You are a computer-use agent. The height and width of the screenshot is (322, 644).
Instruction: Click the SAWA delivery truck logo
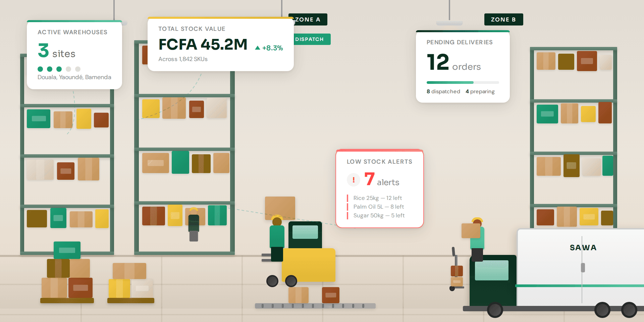coord(583,248)
